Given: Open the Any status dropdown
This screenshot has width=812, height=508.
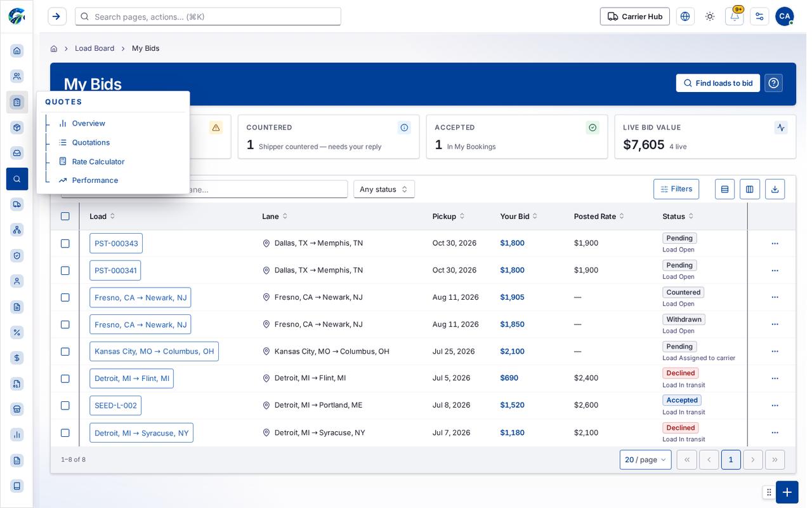Looking at the screenshot, I should click(384, 189).
